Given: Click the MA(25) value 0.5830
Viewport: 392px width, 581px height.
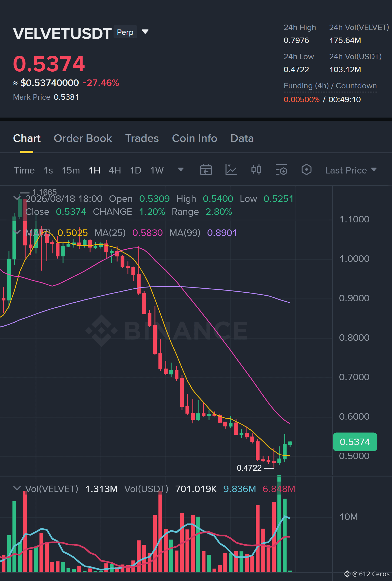Looking at the screenshot, I should (x=148, y=233).
